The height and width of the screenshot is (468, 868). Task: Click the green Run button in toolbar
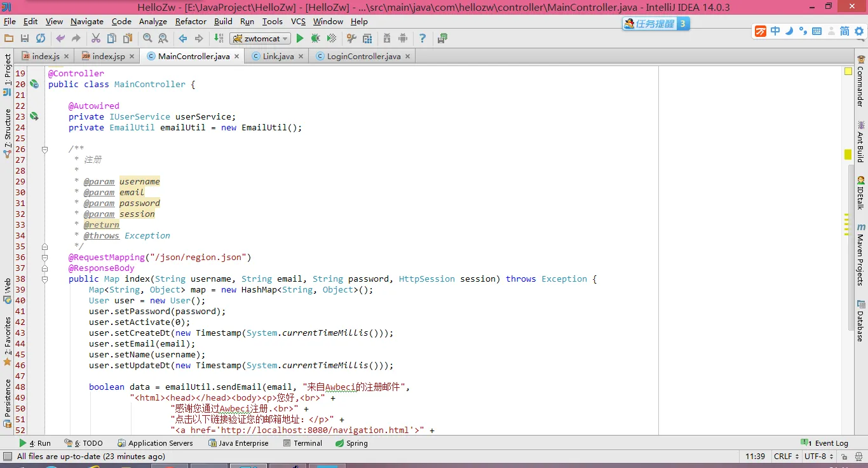coord(300,39)
